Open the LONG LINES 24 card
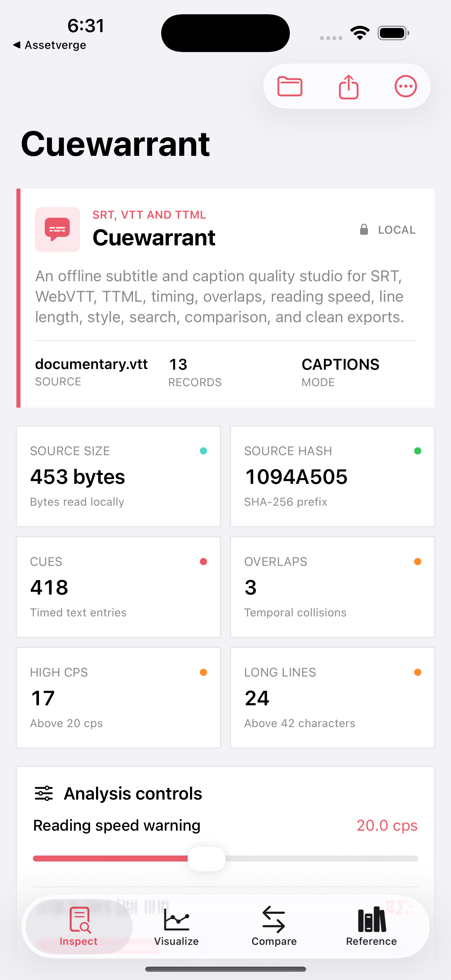The width and height of the screenshot is (451, 980). 332,698
